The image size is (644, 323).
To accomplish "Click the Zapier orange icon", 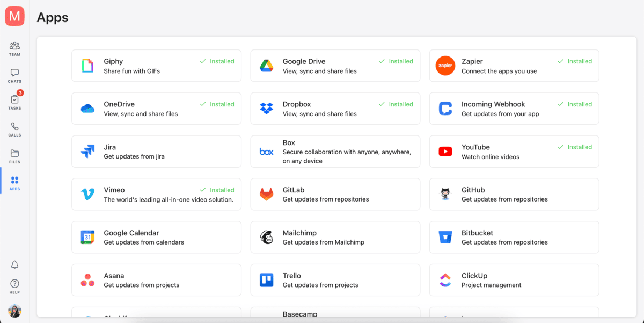I will [x=445, y=66].
